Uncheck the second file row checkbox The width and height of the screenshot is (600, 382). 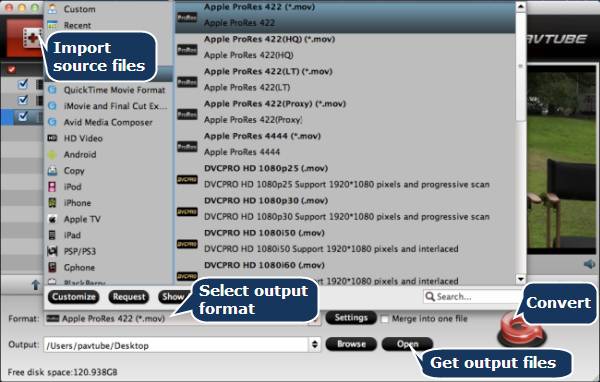click(23, 100)
